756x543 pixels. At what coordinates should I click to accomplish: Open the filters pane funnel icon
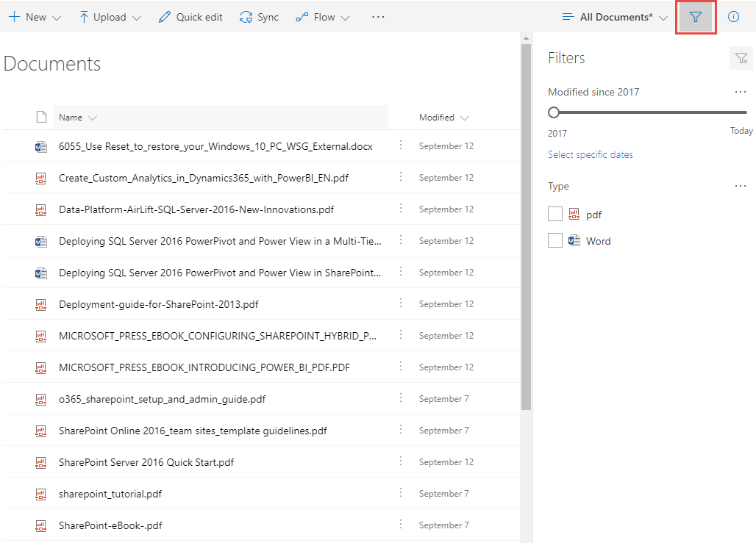695,18
